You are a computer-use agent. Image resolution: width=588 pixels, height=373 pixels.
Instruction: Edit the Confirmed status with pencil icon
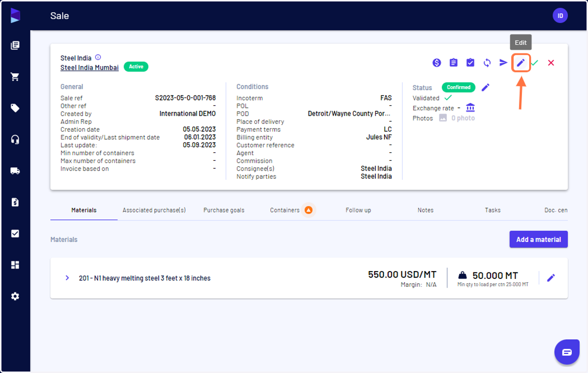(x=486, y=87)
